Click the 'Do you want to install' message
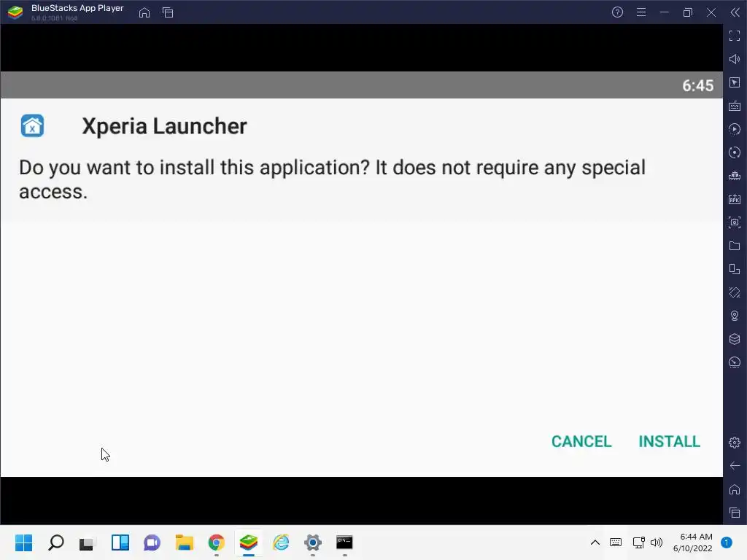747x560 pixels. point(332,179)
